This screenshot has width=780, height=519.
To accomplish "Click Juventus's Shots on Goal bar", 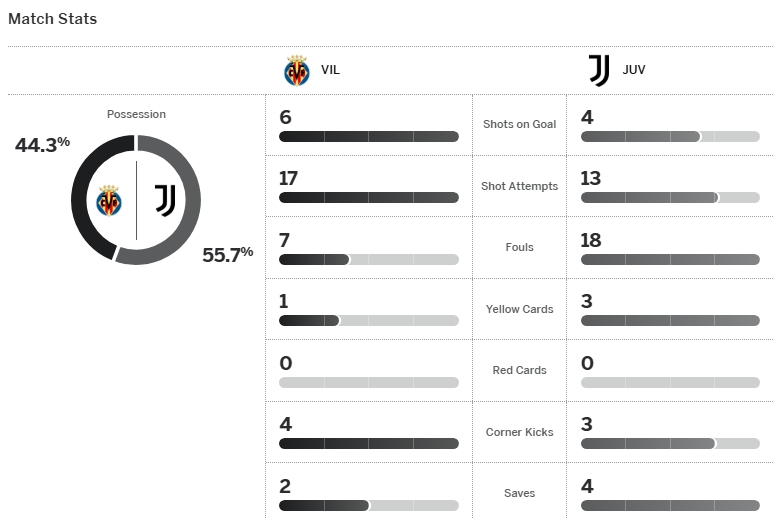I will pyautogui.click(x=670, y=137).
